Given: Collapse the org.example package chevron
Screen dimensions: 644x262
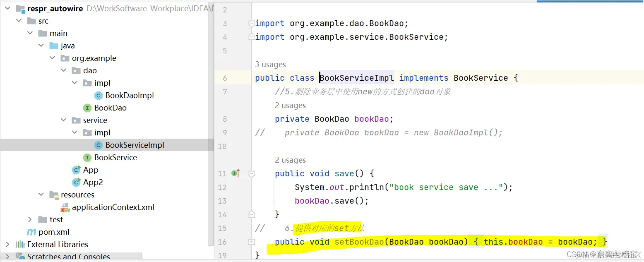Looking at the screenshot, I should [x=53, y=58].
